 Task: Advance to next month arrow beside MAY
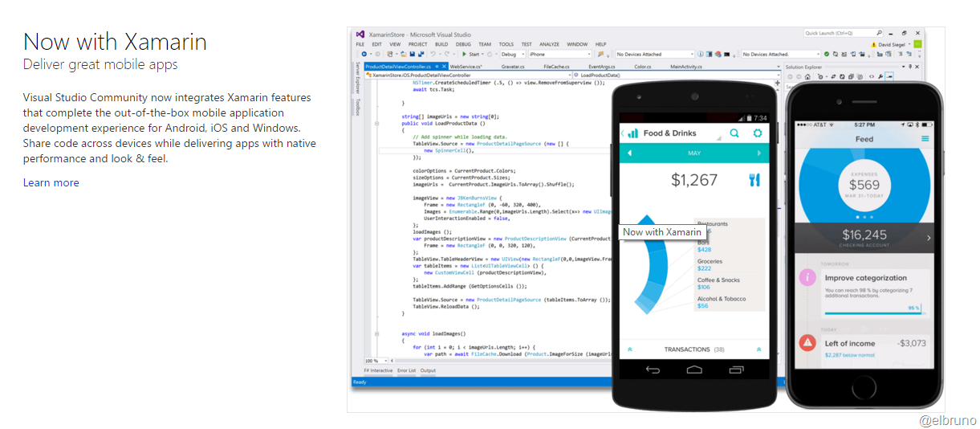click(x=759, y=153)
